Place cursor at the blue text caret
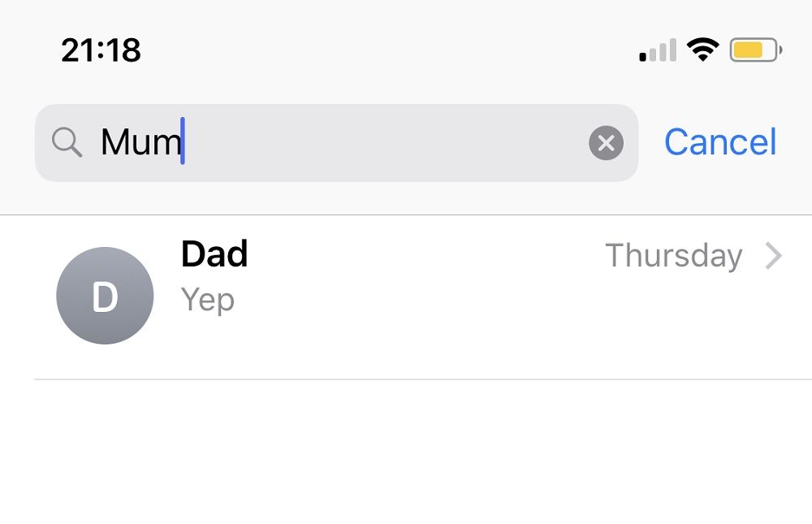Image resolution: width=812 pixels, height=524 pixels. click(183, 142)
